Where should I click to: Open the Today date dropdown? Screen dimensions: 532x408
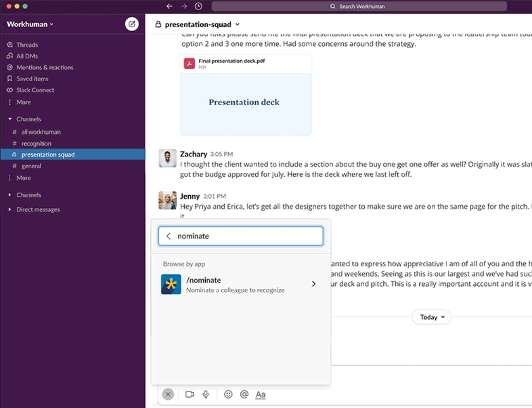tap(431, 317)
